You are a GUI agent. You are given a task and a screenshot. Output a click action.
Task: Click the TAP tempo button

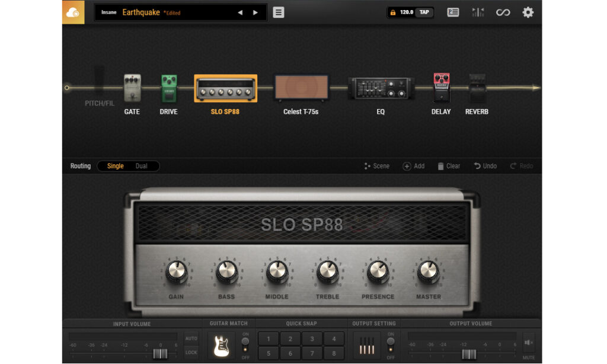pos(424,12)
